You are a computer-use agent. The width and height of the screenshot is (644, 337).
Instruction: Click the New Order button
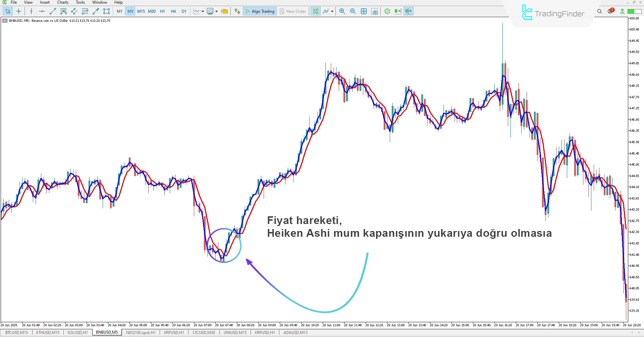[x=292, y=11]
